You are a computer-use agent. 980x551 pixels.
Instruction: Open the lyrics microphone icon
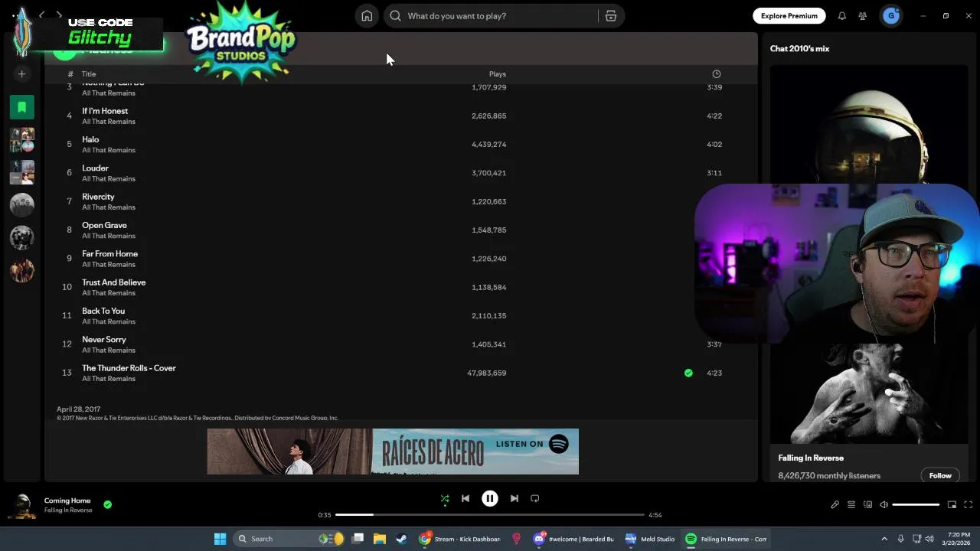pyautogui.click(x=835, y=505)
